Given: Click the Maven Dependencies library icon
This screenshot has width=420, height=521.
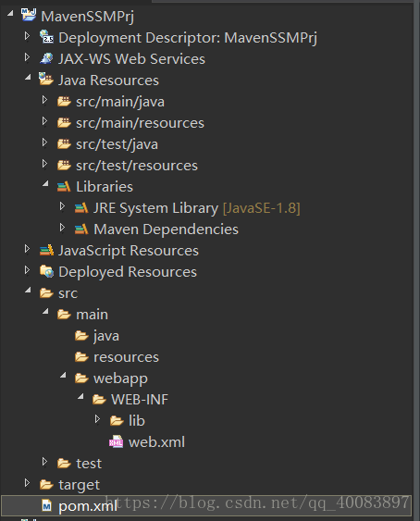Looking at the screenshot, I should 81,229.
